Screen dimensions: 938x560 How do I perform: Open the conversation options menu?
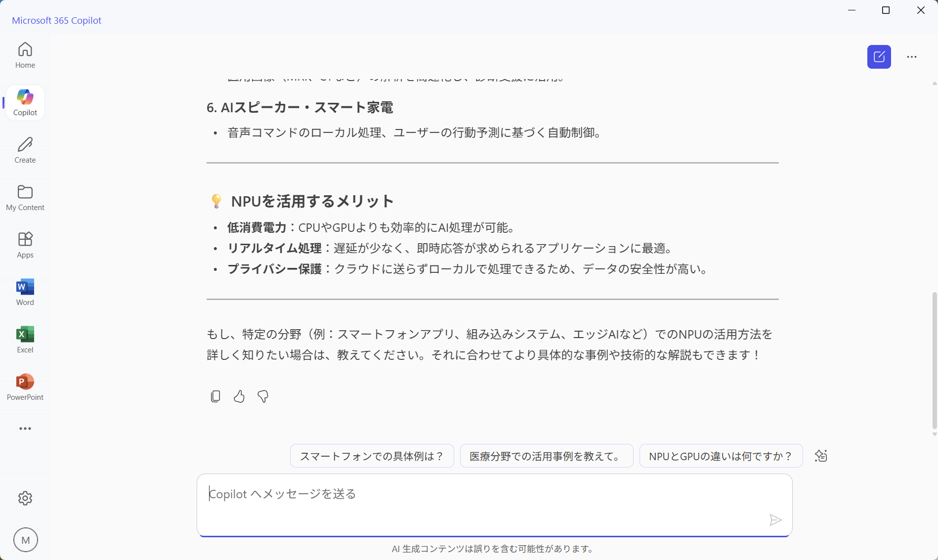point(912,56)
